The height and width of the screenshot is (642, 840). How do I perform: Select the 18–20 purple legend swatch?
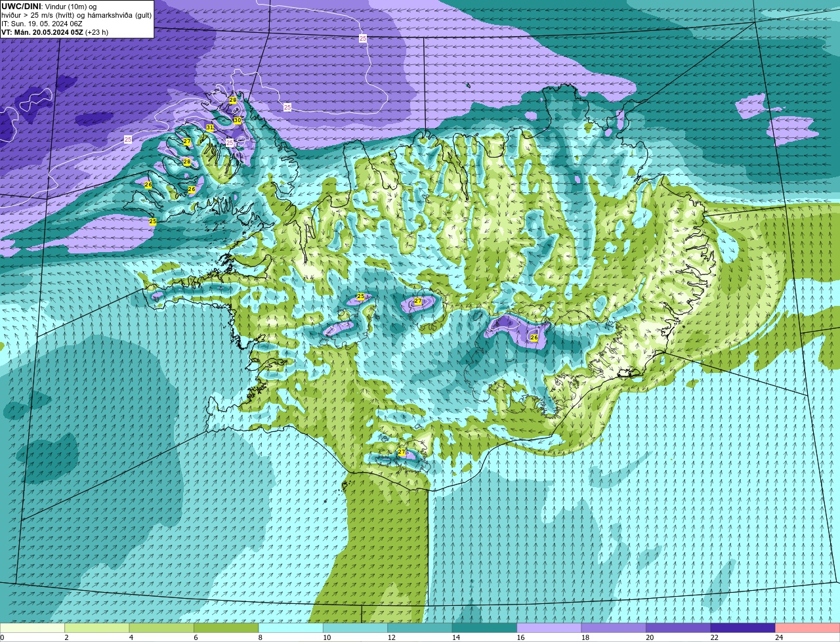tap(614, 628)
